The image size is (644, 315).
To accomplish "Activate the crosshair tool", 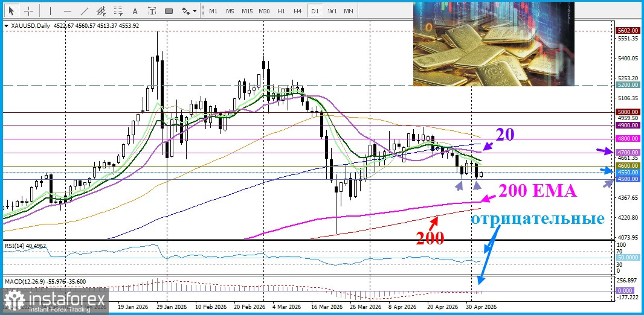I will tap(28, 11).
